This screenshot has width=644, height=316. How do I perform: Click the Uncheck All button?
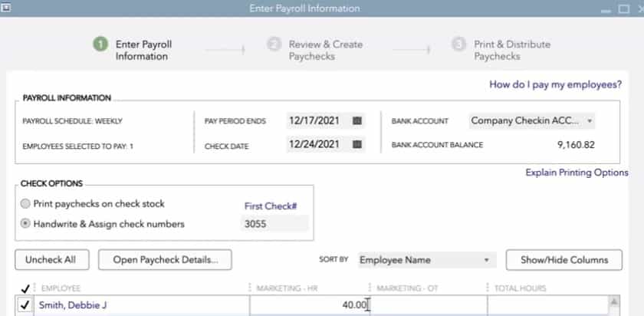52,260
